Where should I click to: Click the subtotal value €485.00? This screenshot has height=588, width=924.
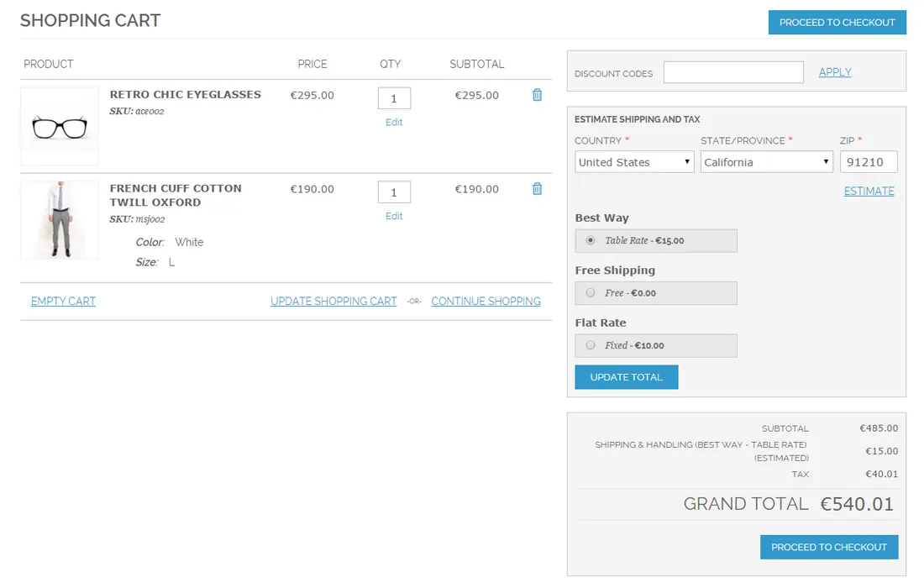[879, 428]
